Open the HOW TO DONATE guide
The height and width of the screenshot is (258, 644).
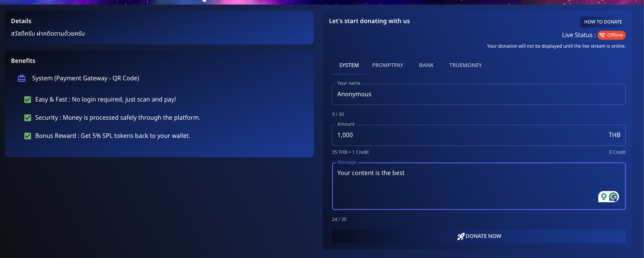(603, 22)
